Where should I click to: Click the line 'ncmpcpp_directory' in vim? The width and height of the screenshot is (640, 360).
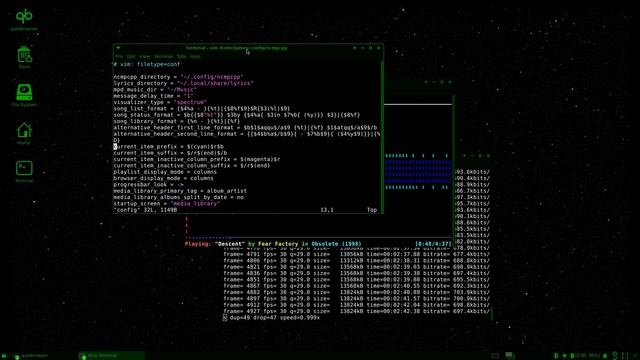point(178,77)
